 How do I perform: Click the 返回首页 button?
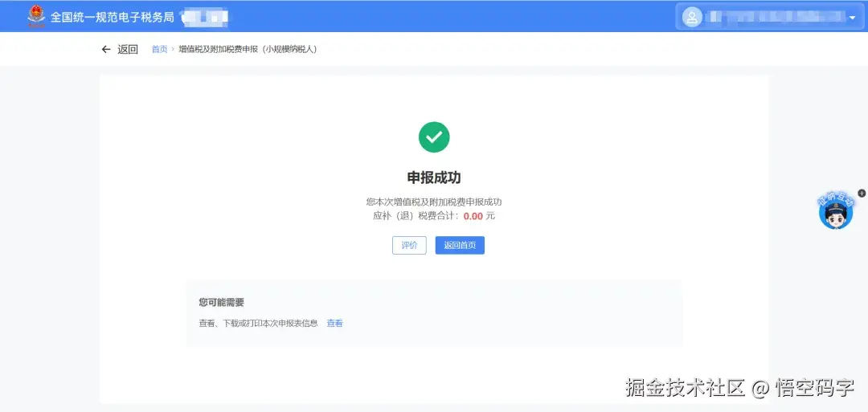click(460, 246)
